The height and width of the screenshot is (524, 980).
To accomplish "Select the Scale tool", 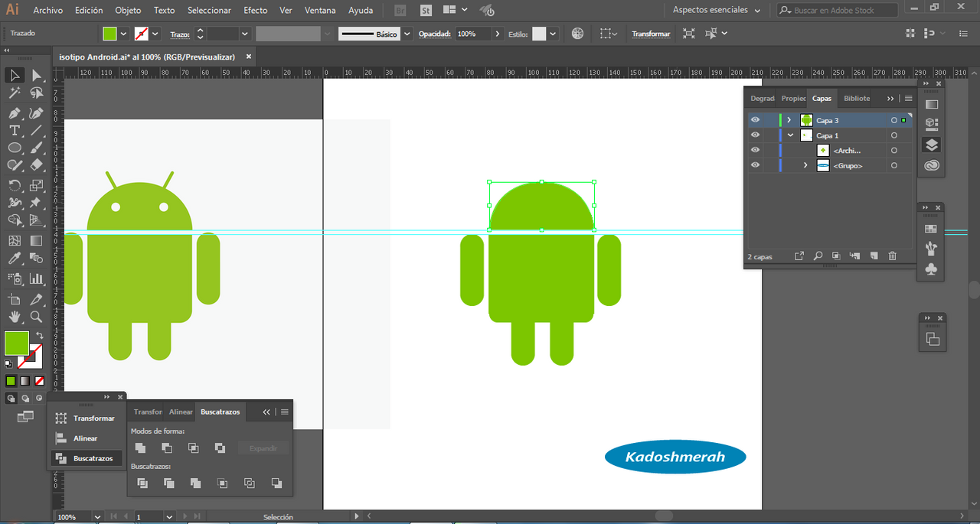I will click(37, 185).
